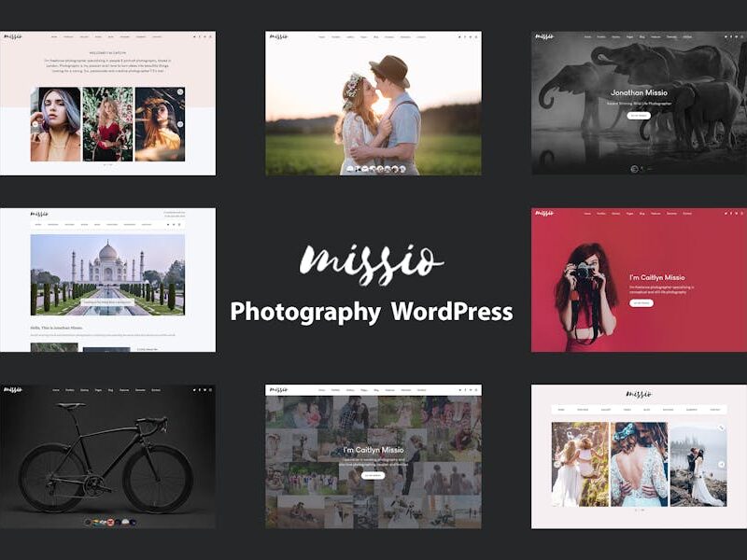Click the Jonathan Missio heading on the elephant demo
The height and width of the screenshot is (560, 747).
(639, 92)
